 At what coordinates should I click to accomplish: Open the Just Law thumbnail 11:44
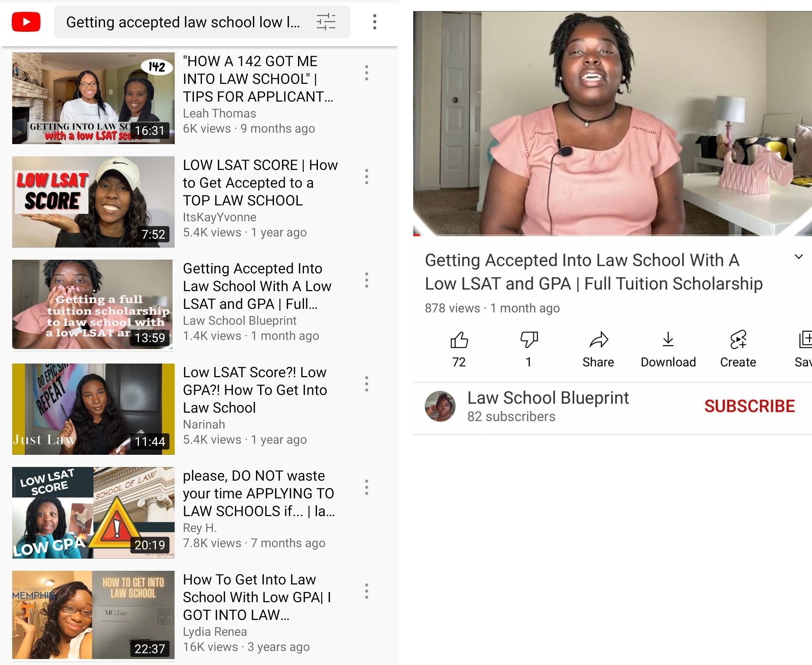[93, 409]
